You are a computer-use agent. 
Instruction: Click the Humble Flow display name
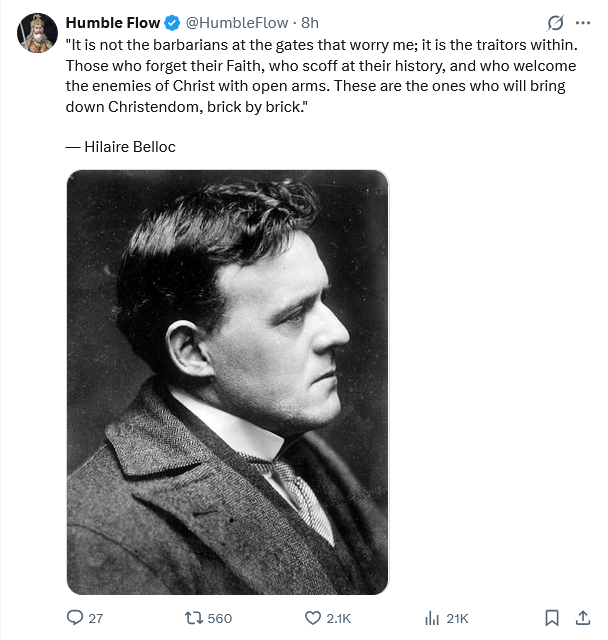tap(113, 23)
